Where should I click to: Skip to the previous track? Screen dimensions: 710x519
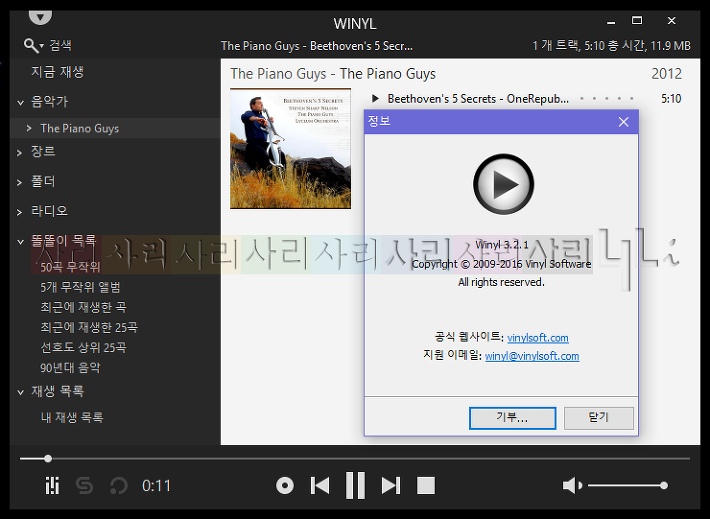click(320, 486)
